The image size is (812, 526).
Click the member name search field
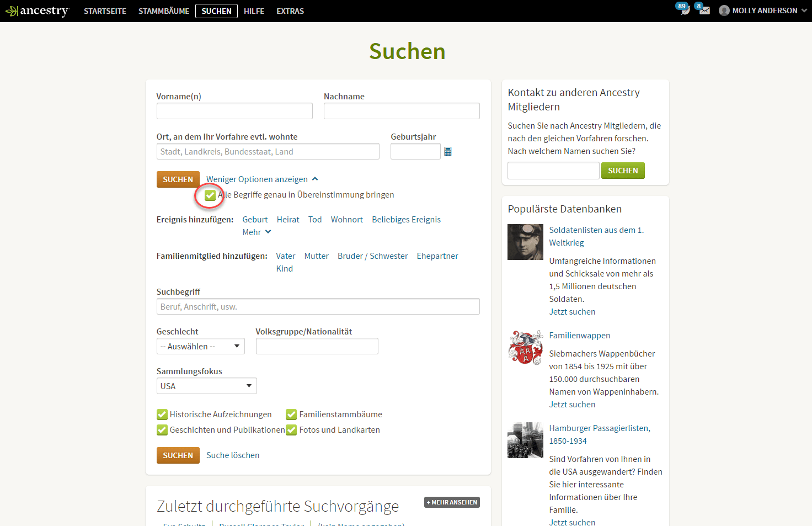[553, 171]
